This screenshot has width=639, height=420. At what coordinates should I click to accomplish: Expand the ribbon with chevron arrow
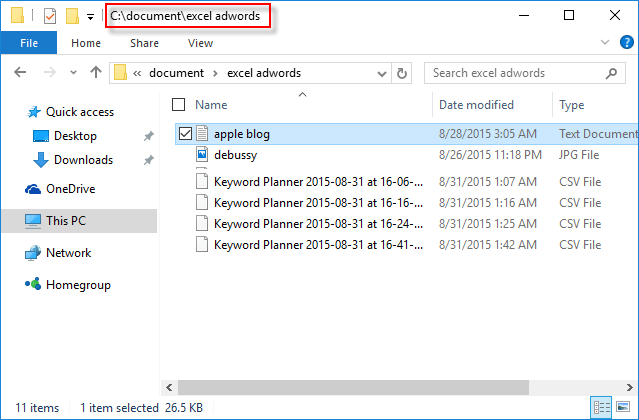[x=606, y=43]
